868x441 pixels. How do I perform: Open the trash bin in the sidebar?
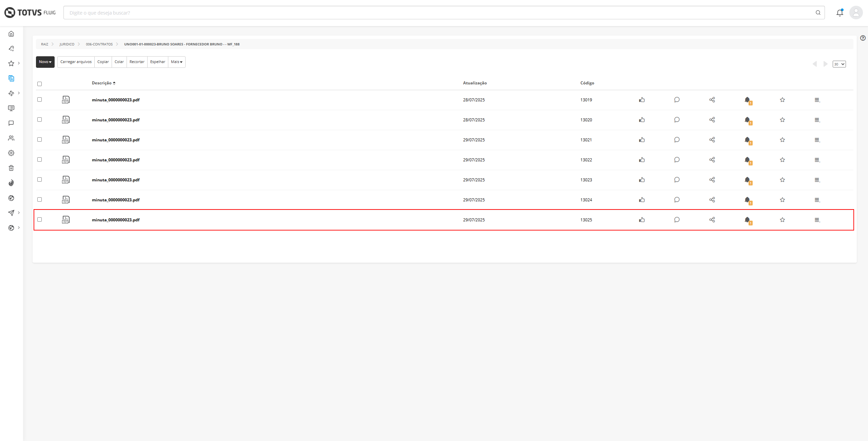pyautogui.click(x=11, y=168)
